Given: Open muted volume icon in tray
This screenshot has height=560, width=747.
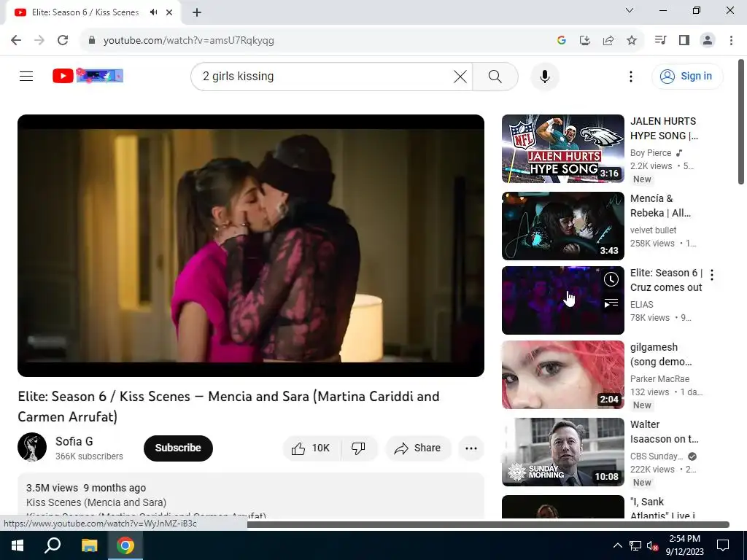Looking at the screenshot, I should coord(652,545).
